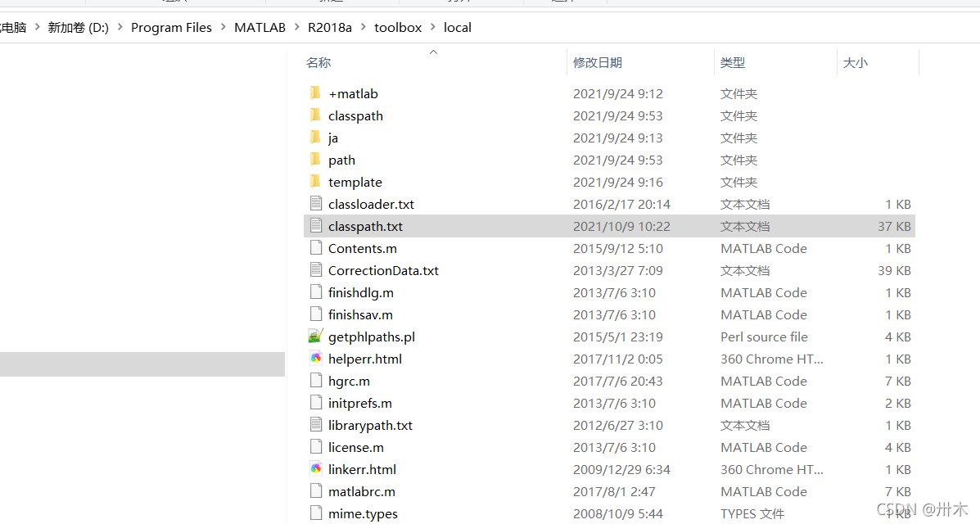Image resolution: width=980 pixels, height=524 pixels.
Task: Select file name hgrc.m
Action: click(349, 381)
